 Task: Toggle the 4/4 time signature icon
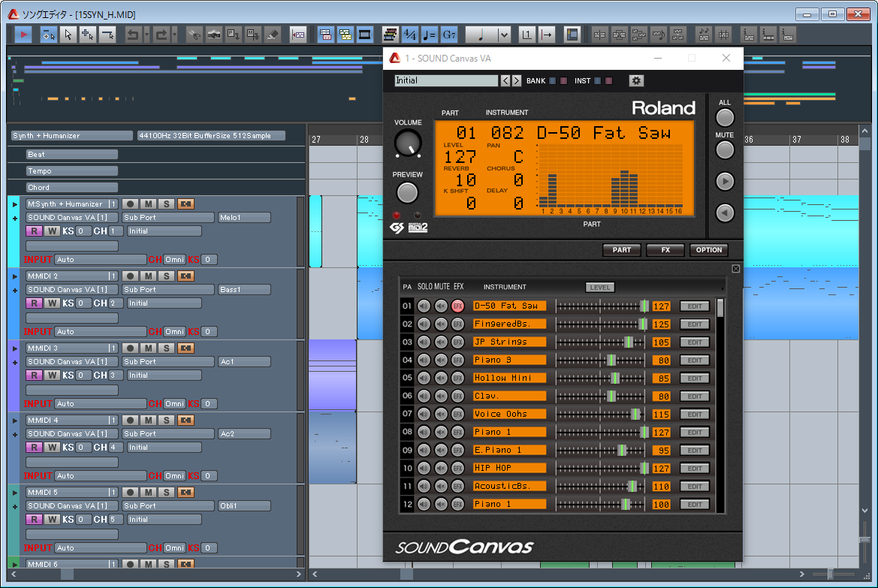click(410, 35)
